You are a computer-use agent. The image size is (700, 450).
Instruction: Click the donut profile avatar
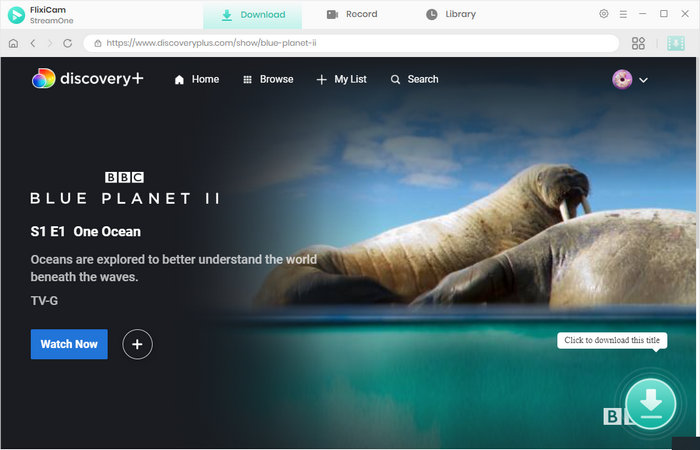point(622,80)
